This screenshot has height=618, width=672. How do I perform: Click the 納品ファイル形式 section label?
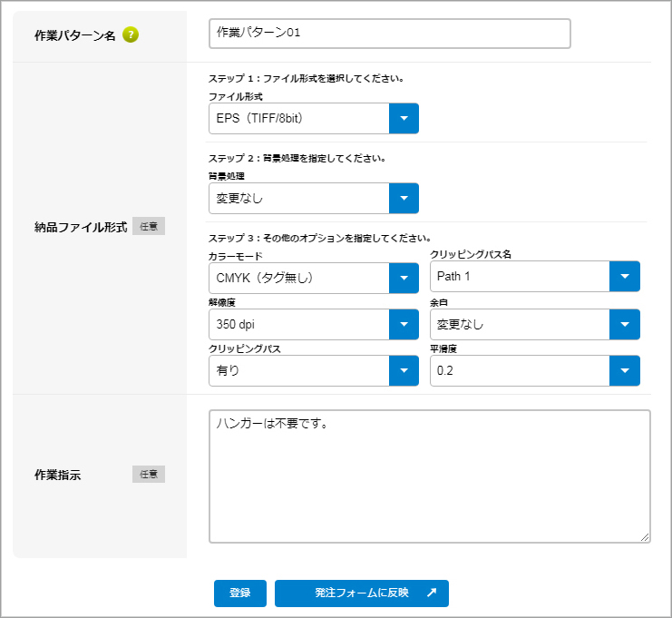80,227
